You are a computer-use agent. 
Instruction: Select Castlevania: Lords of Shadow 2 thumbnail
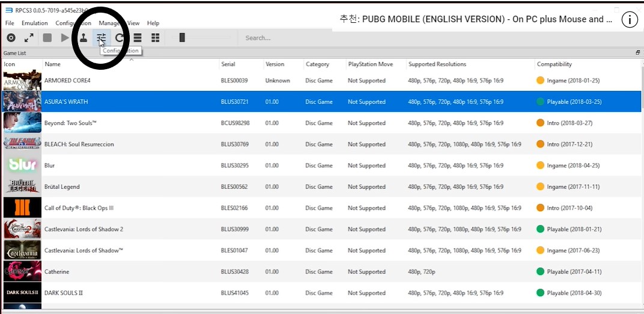(x=22, y=229)
